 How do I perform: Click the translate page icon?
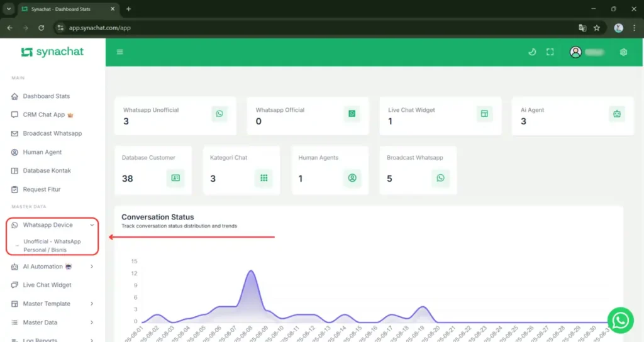click(582, 28)
